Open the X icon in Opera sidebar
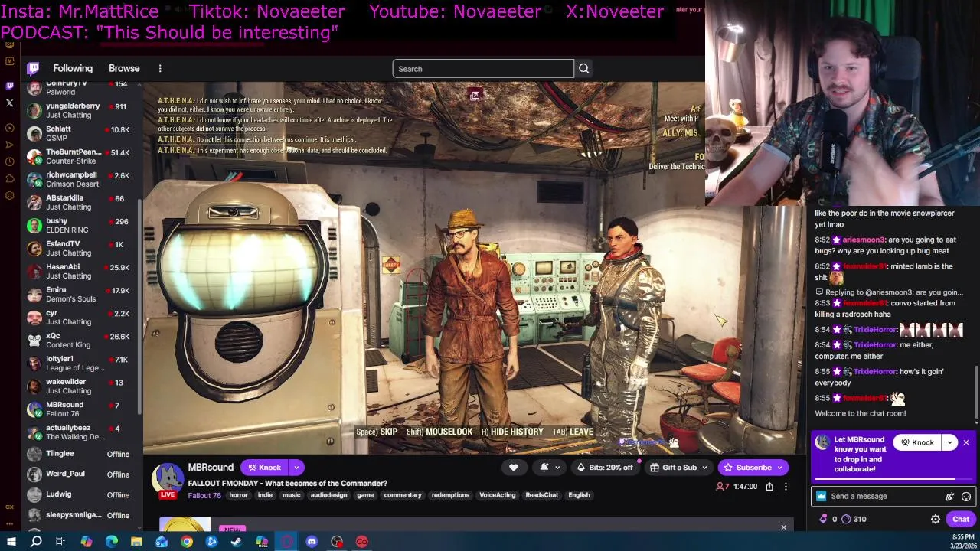 (9, 103)
